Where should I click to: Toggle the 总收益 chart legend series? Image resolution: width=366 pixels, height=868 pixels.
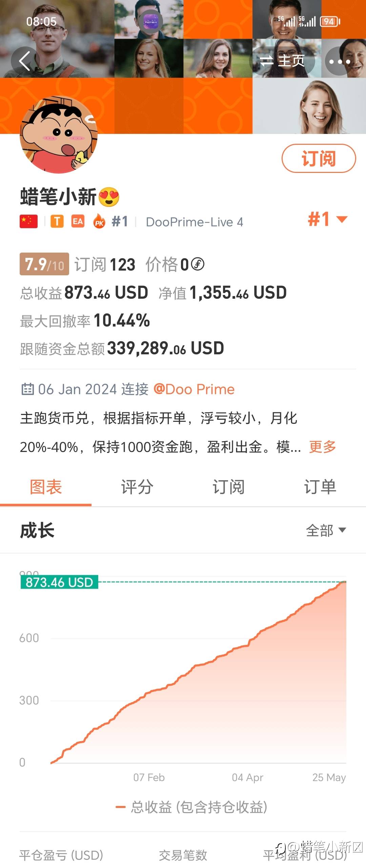click(191, 807)
